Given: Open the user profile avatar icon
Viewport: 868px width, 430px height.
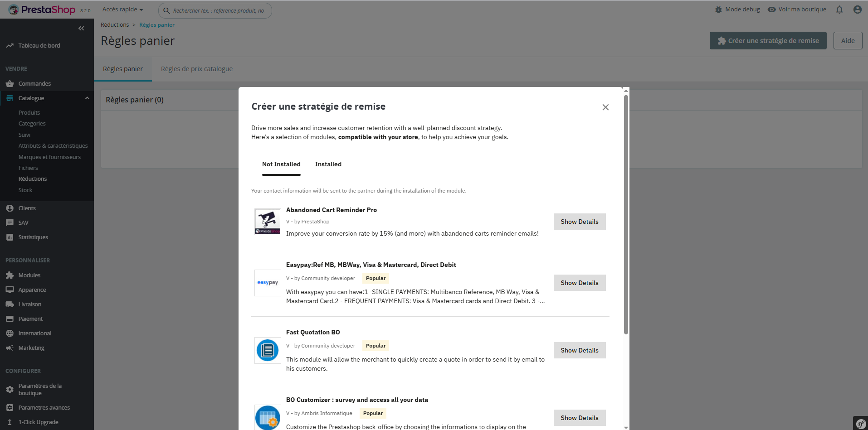Looking at the screenshot, I should point(857,10).
